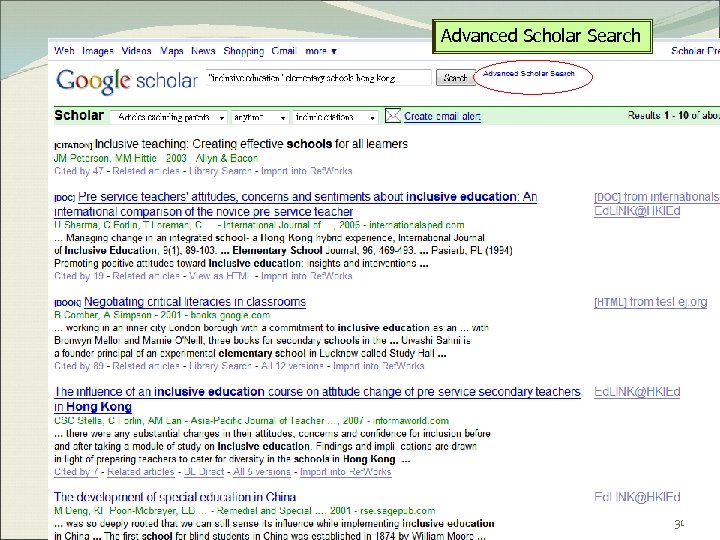Image resolution: width=720 pixels, height=540 pixels.
Task: Open the books.google.com source link
Action: point(230,315)
